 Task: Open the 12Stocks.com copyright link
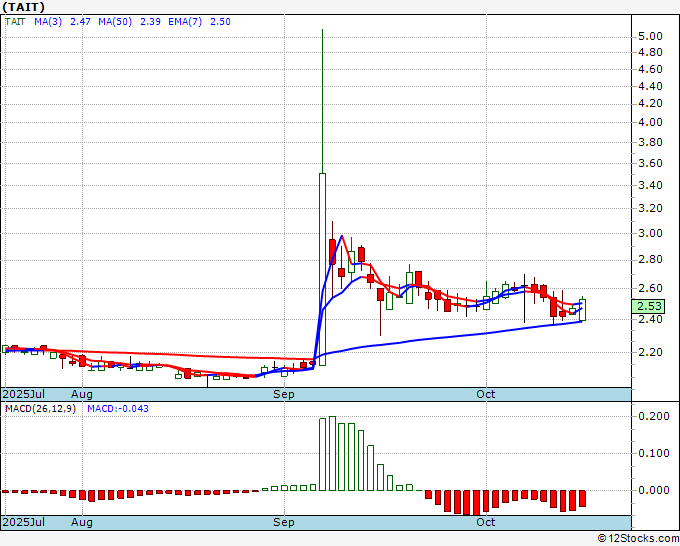638,538
